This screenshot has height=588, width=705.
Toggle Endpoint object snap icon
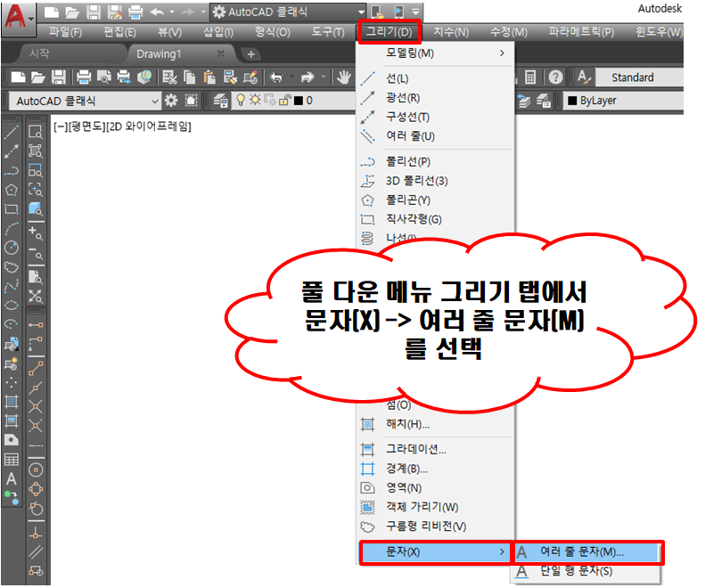pos(36,368)
